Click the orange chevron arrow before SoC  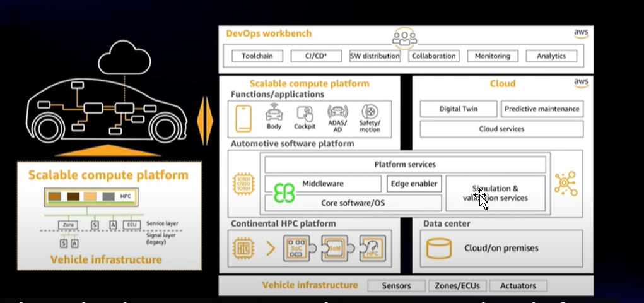(x=271, y=249)
